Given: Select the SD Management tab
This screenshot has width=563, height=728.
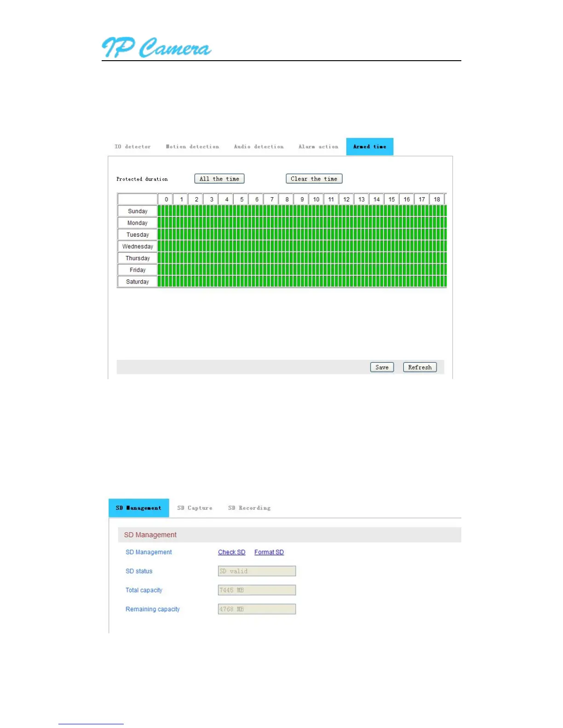Looking at the screenshot, I should [139, 508].
